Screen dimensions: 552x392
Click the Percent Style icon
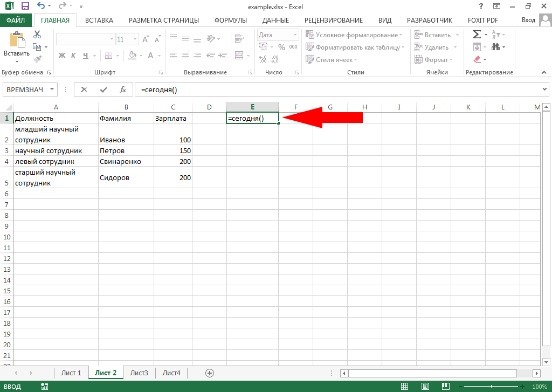281,47
